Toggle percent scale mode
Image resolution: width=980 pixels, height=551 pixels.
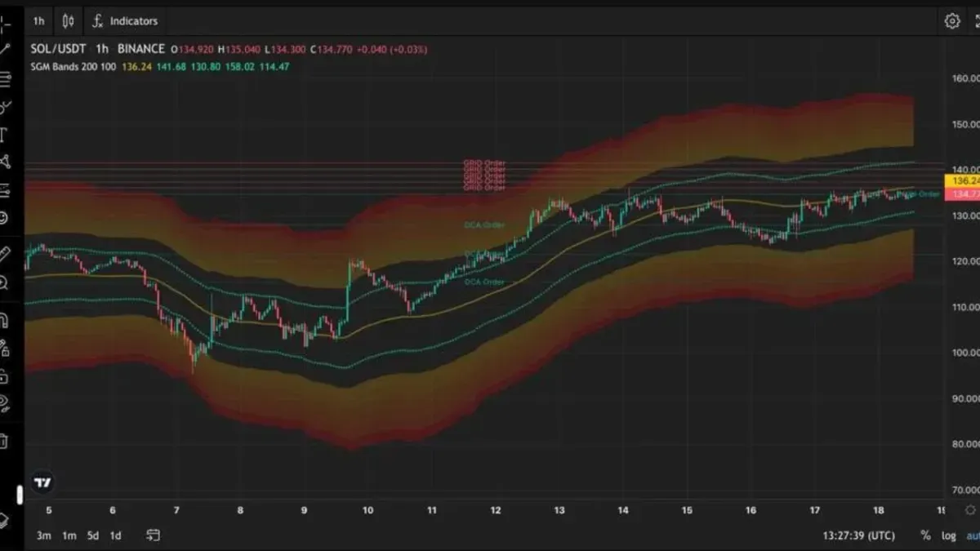pos(925,535)
